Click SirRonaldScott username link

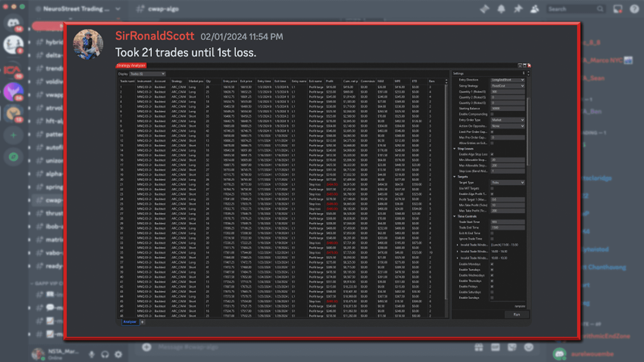[155, 36]
